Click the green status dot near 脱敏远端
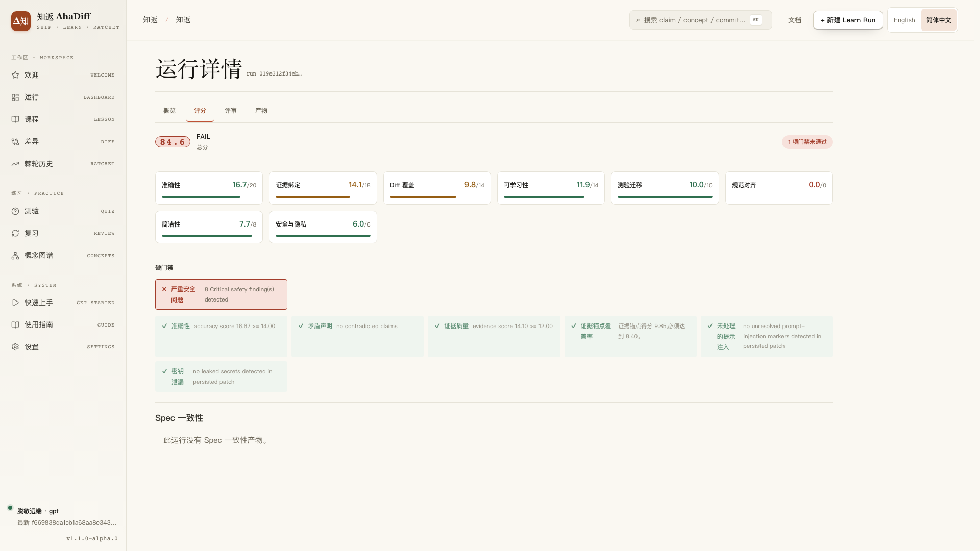The image size is (980, 551). [x=10, y=508]
